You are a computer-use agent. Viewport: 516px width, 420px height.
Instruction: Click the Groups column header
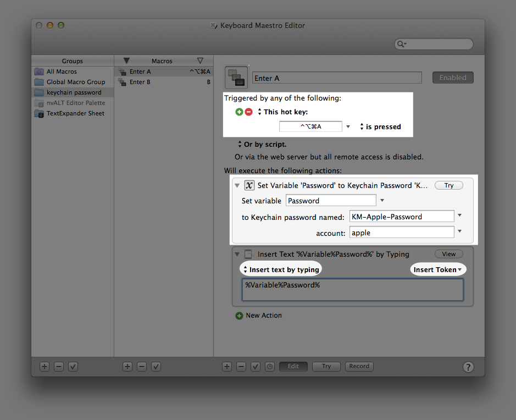[73, 61]
